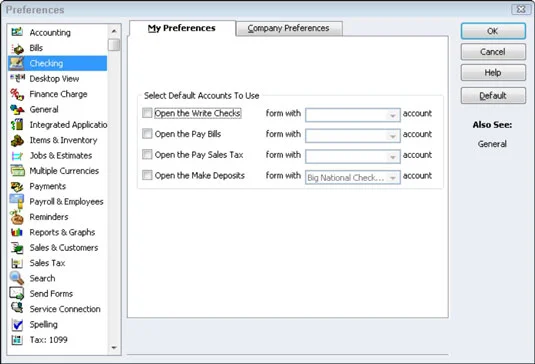The width and height of the screenshot is (535, 364).
Task: Click the Sales Tax icon
Action: coord(17,263)
